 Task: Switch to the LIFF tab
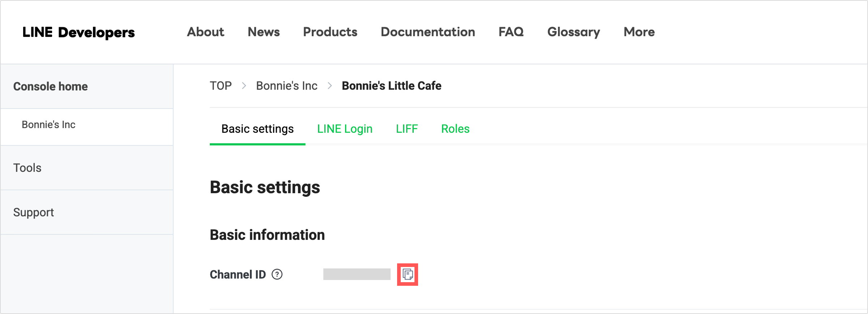pyautogui.click(x=407, y=129)
